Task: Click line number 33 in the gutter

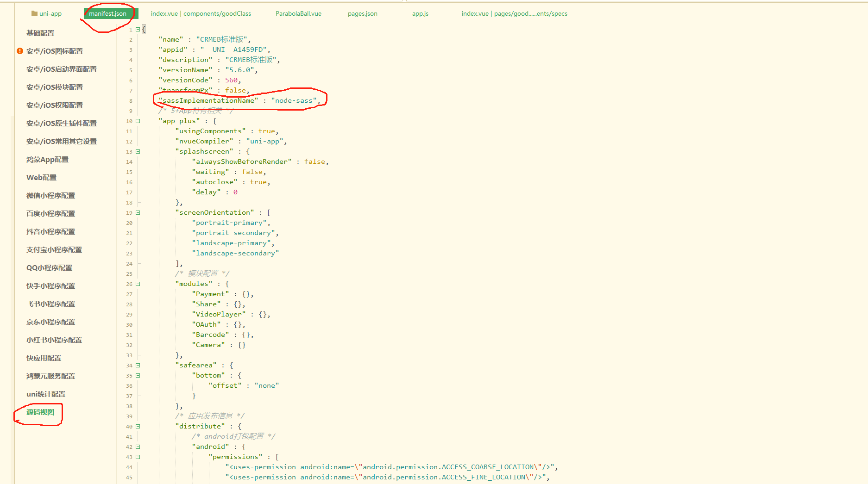Action: (129, 355)
